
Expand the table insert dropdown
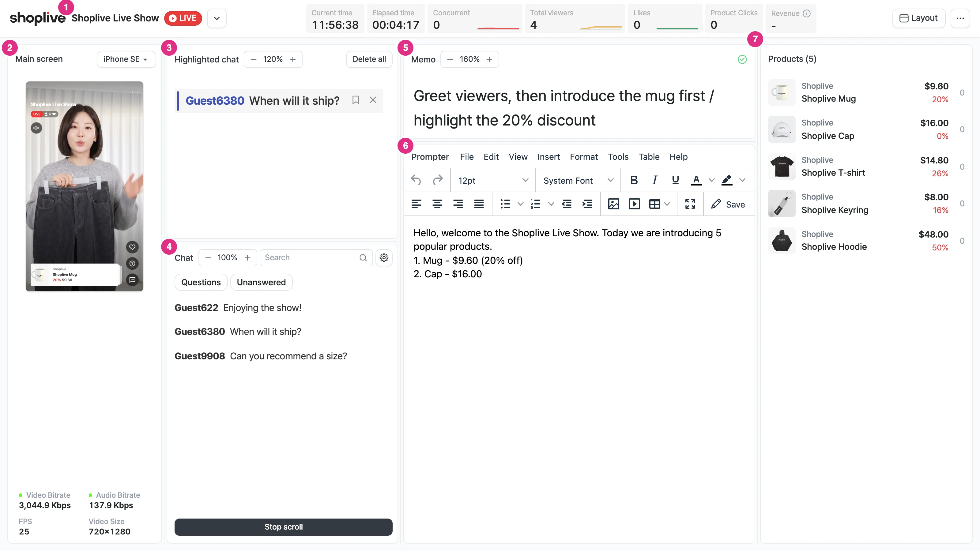(667, 204)
